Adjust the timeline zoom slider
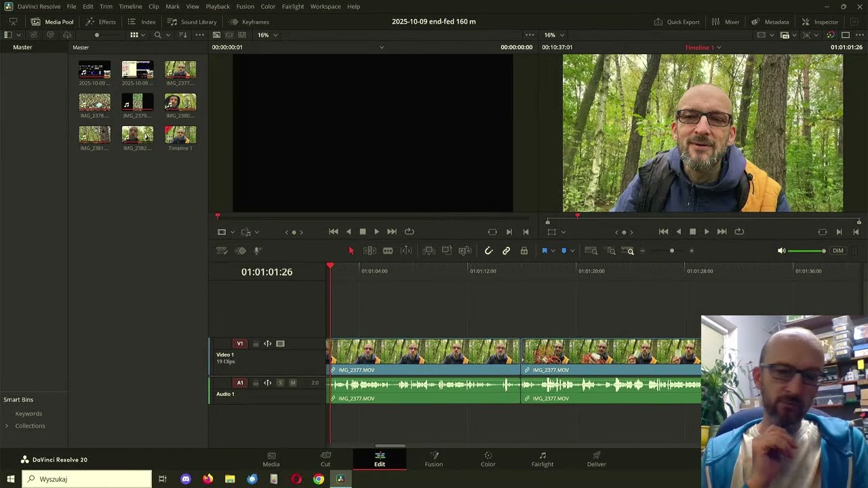868x488 pixels. pyautogui.click(x=672, y=251)
